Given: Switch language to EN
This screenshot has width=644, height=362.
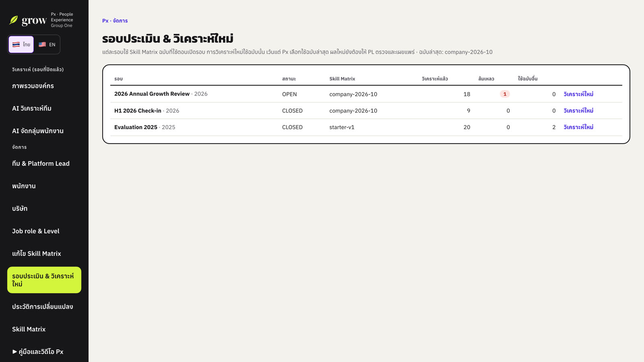Looking at the screenshot, I should click(x=47, y=44).
